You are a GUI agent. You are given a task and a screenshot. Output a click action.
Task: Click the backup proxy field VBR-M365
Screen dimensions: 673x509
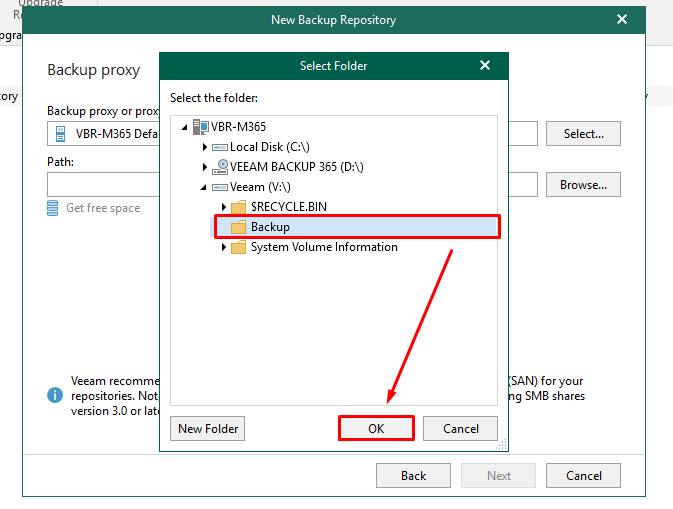click(x=103, y=134)
